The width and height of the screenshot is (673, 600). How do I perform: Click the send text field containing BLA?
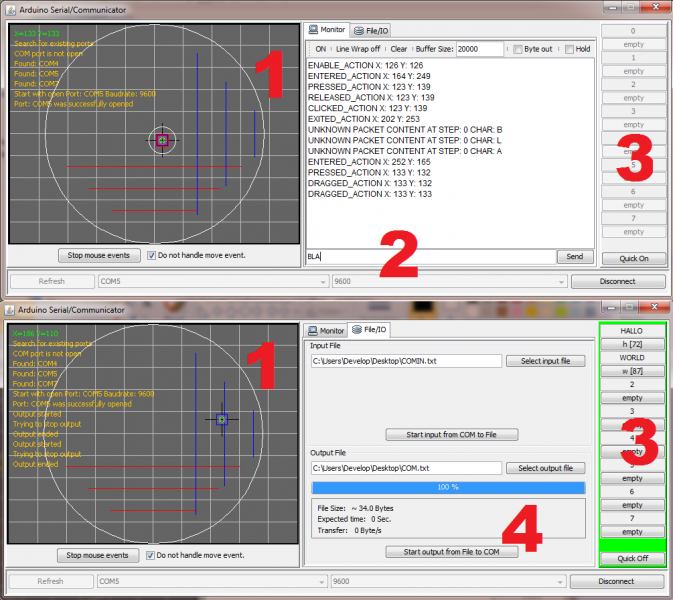point(430,256)
